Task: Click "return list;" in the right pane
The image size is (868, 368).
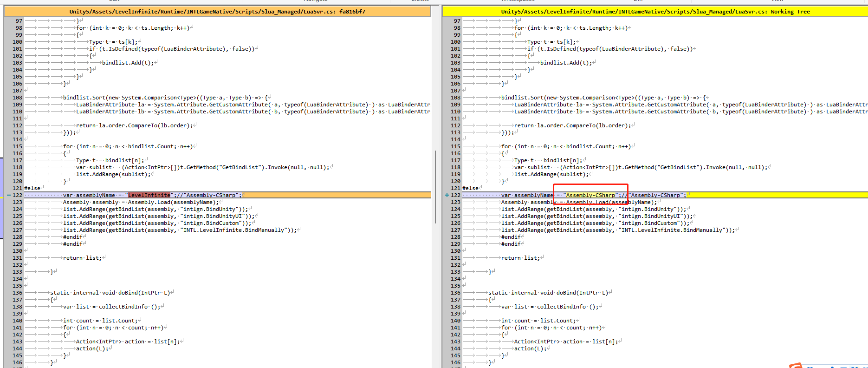Action: pyautogui.click(x=520, y=258)
